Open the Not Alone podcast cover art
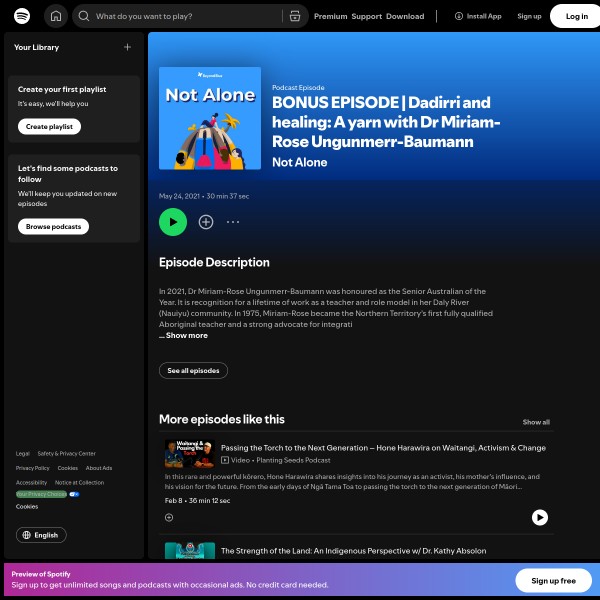The width and height of the screenshot is (600, 600). coord(210,118)
